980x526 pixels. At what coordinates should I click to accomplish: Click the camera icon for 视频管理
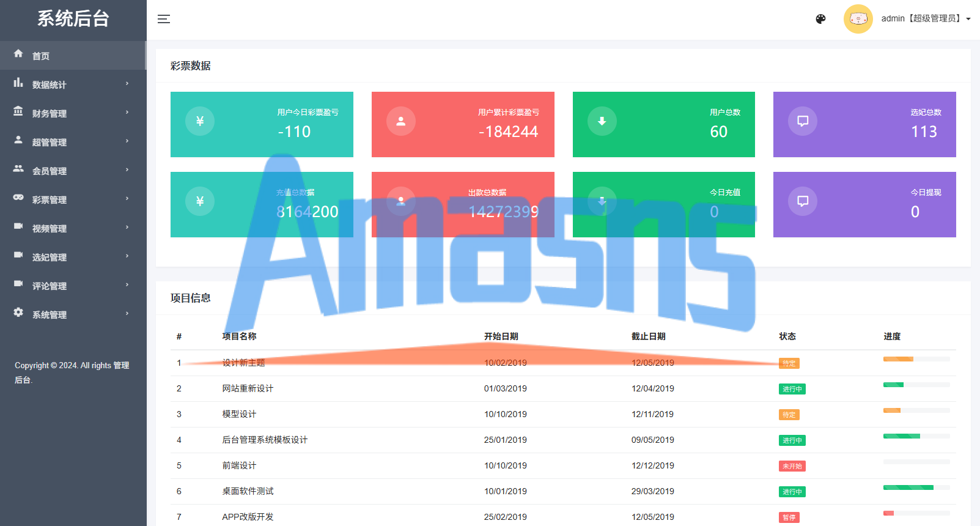18,226
